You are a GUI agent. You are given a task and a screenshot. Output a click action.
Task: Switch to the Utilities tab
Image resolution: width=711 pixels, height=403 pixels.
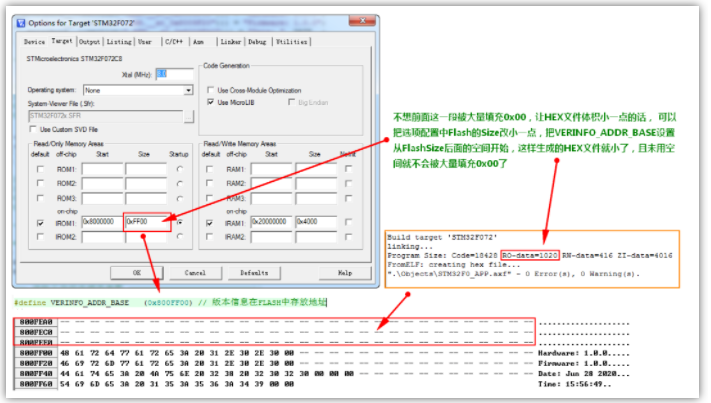pos(292,42)
